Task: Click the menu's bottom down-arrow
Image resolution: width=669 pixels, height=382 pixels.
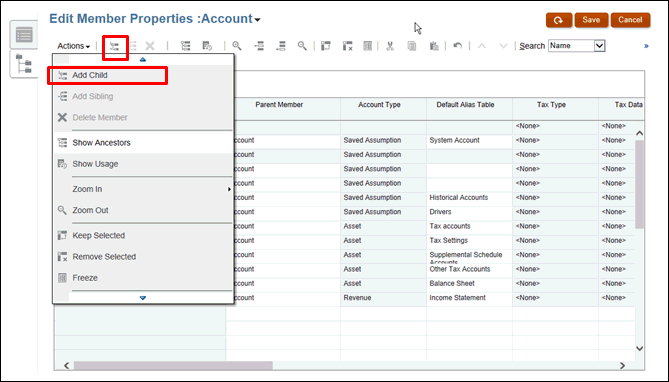Action: click(143, 297)
